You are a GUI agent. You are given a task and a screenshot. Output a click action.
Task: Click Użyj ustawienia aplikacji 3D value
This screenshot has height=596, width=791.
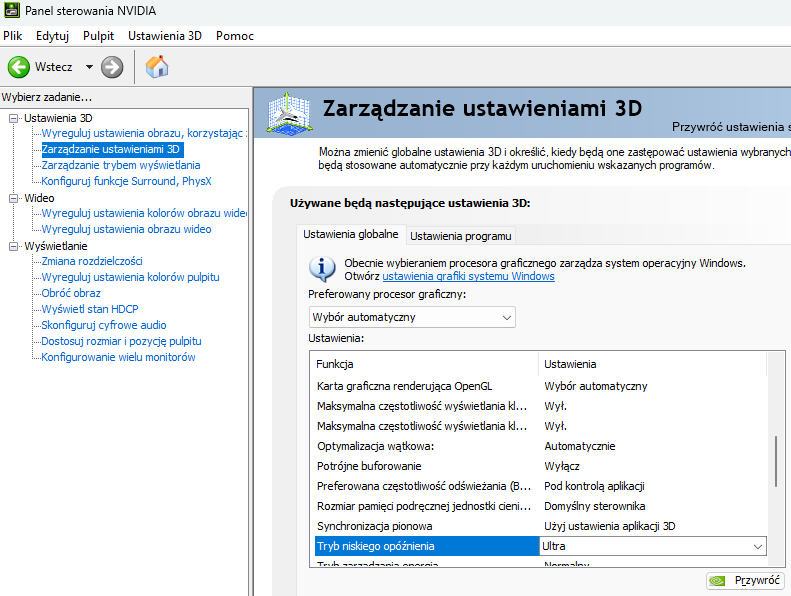[609, 526]
